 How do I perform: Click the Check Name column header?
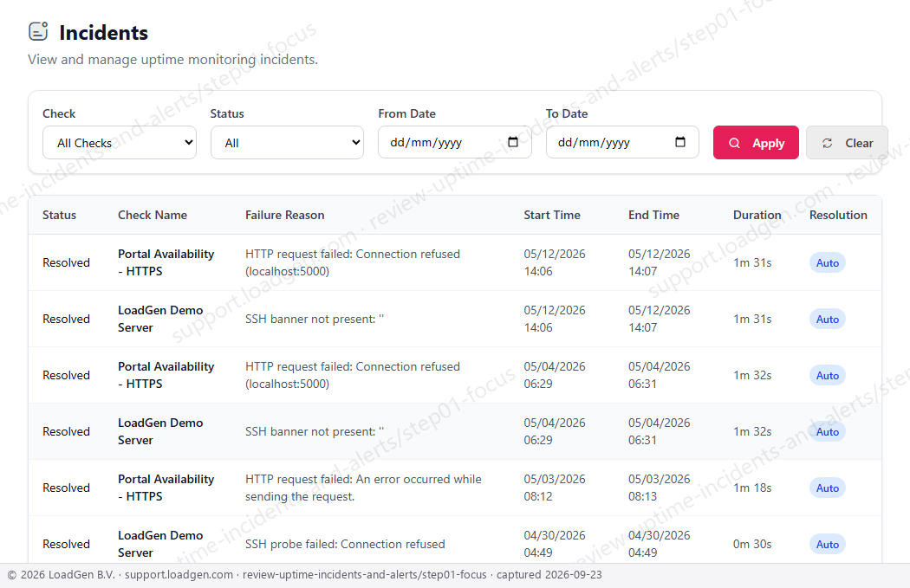pyautogui.click(x=153, y=215)
